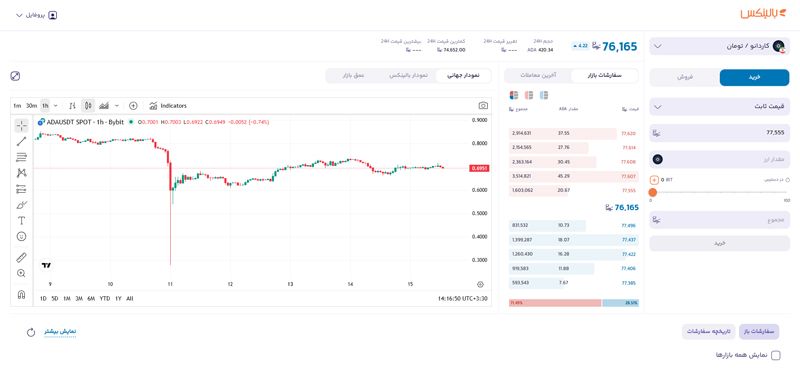Open chart axis settings gear
The height and width of the screenshot is (379, 800).
tap(480, 285)
